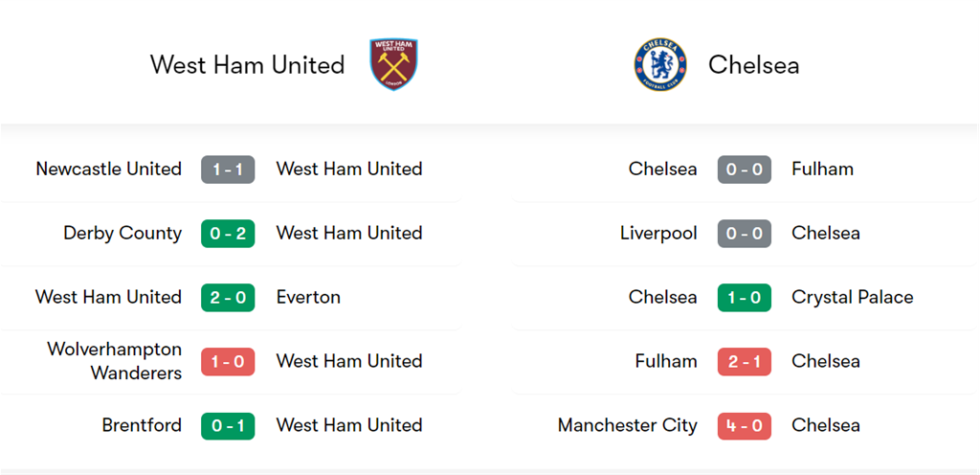Open the red 2-1 Fulham score badge
Image resolution: width=980 pixels, height=475 pixels.
[x=744, y=362]
